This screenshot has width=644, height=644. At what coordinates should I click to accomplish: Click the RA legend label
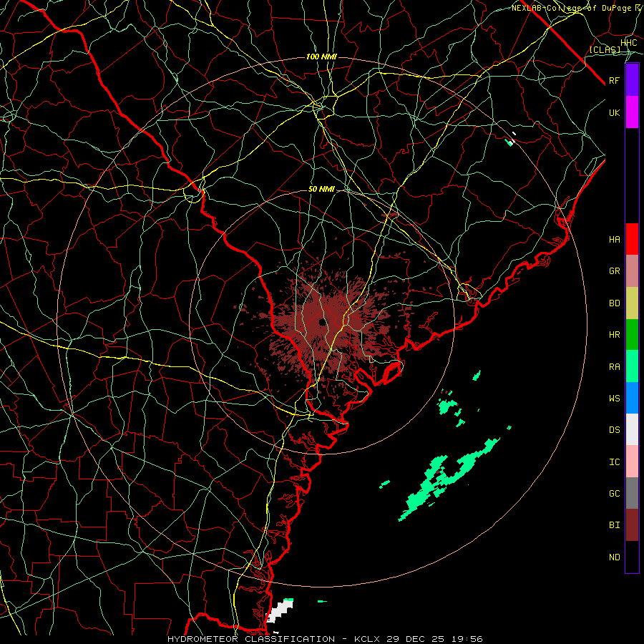(615, 367)
